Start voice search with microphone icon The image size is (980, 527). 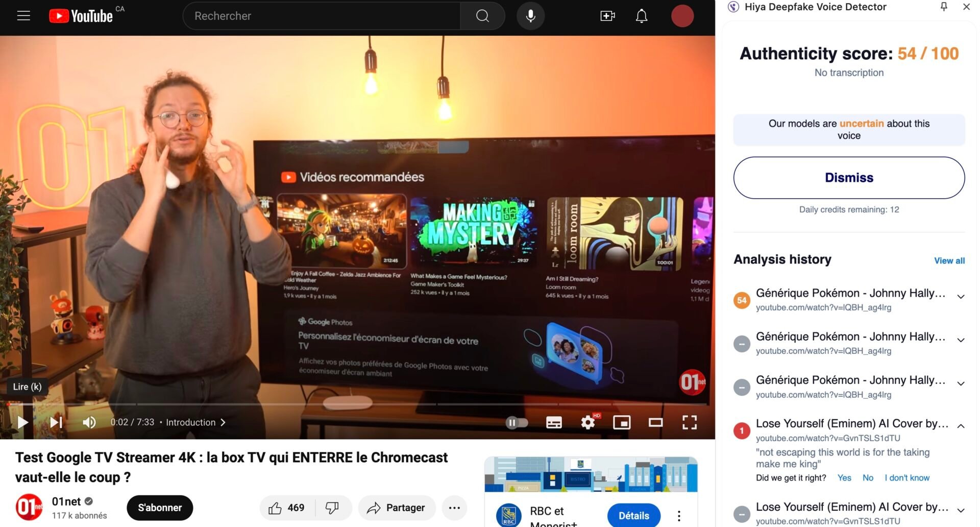[531, 16]
